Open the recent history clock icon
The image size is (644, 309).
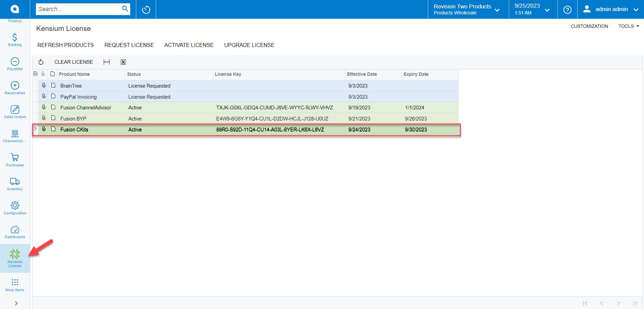click(146, 10)
